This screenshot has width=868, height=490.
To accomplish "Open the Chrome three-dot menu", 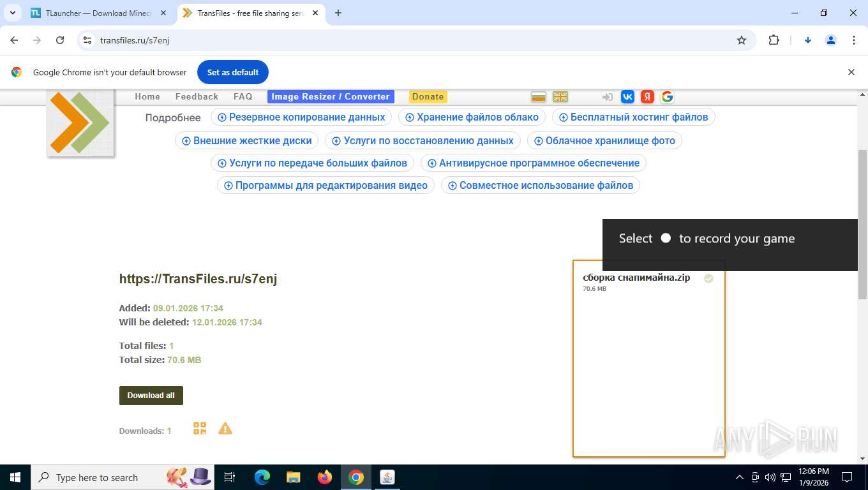I will [853, 40].
